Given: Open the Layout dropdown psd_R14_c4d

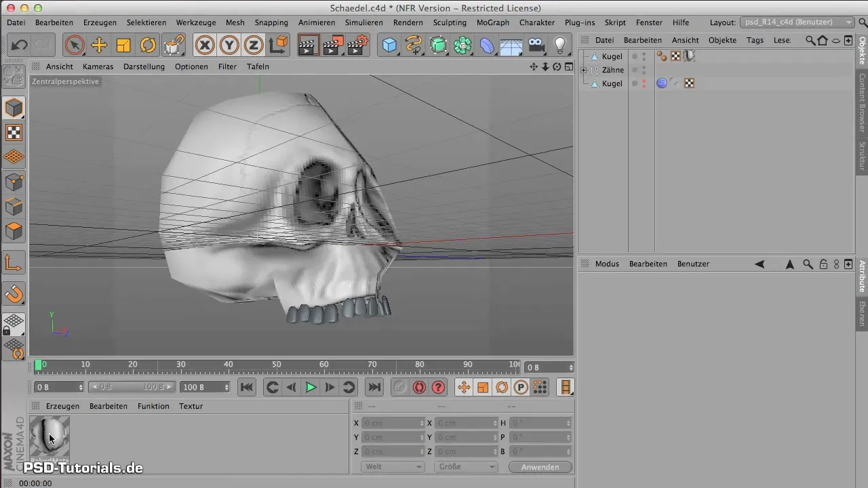Looking at the screenshot, I should pyautogui.click(x=797, y=22).
